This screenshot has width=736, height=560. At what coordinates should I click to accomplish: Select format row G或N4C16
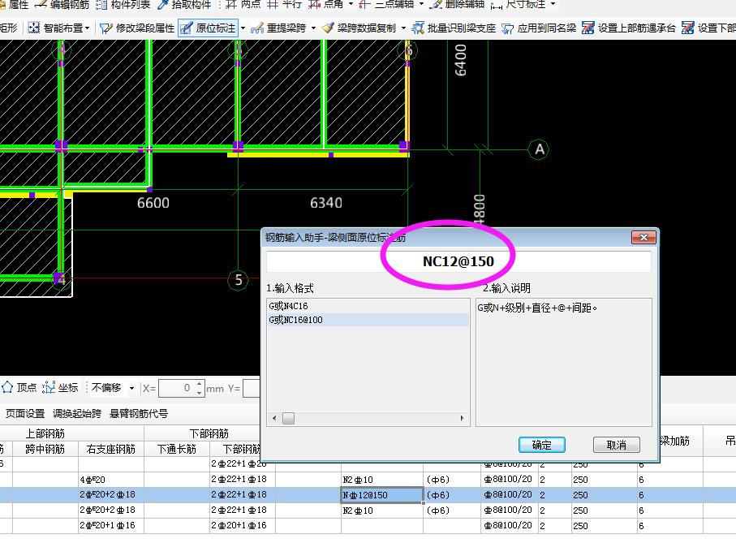click(x=368, y=306)
